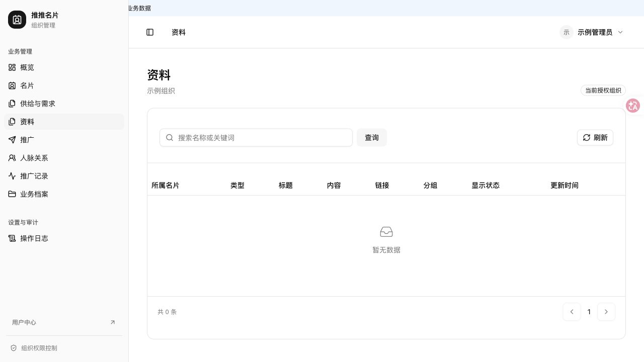
Task: Click the 暂无数据 empty-state text
Action: pyautogui.click(x=386, y=250)
